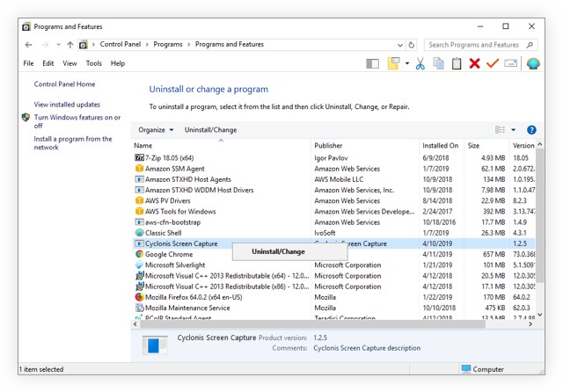Click inside Search Programs and Features box
This screenshot has height=392, width=563.
(473, 45)
